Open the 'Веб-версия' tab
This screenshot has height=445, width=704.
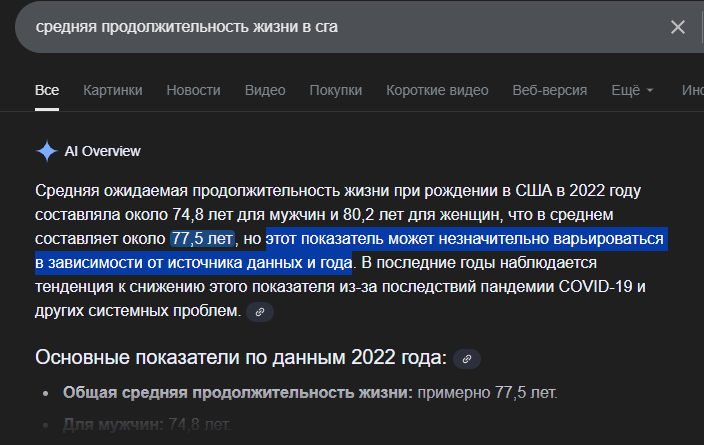pos(550,90)
